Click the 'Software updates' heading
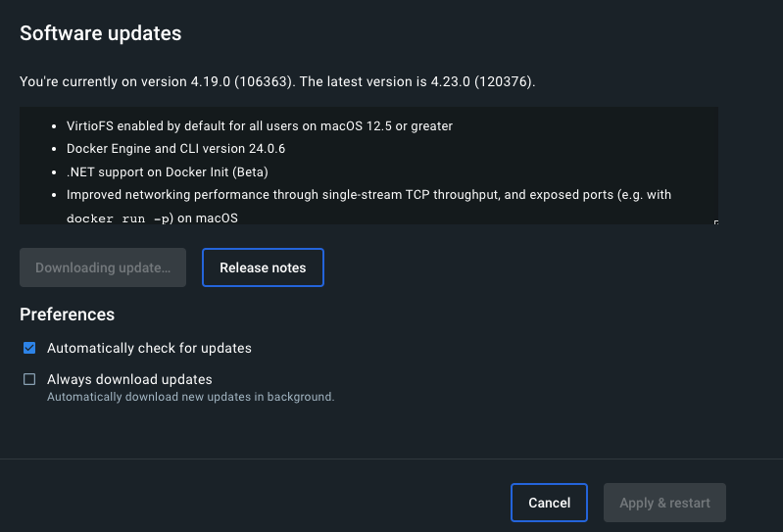 [101, 33]
